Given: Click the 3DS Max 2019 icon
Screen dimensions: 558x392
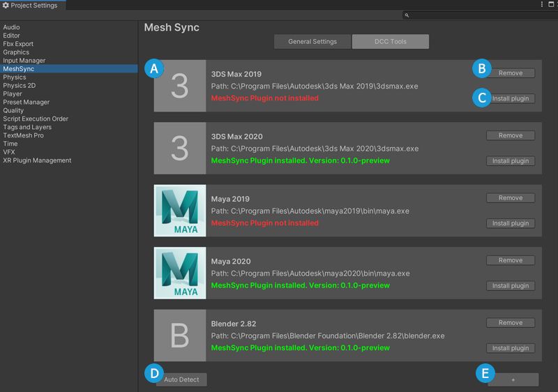Looking at the screenshot, I should 180,86.
